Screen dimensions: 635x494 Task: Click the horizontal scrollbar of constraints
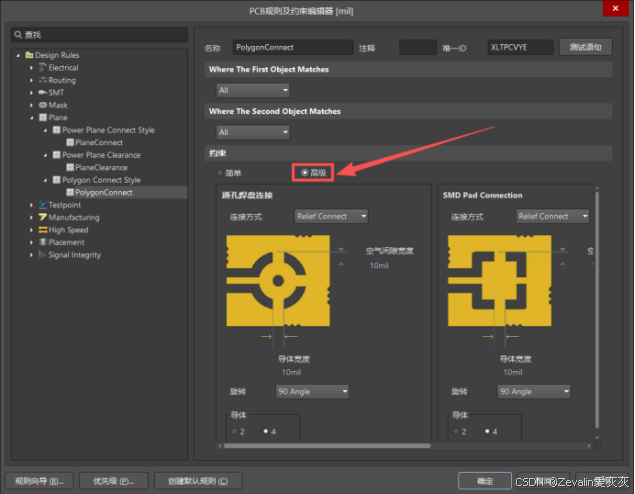[x=327, y=445]
